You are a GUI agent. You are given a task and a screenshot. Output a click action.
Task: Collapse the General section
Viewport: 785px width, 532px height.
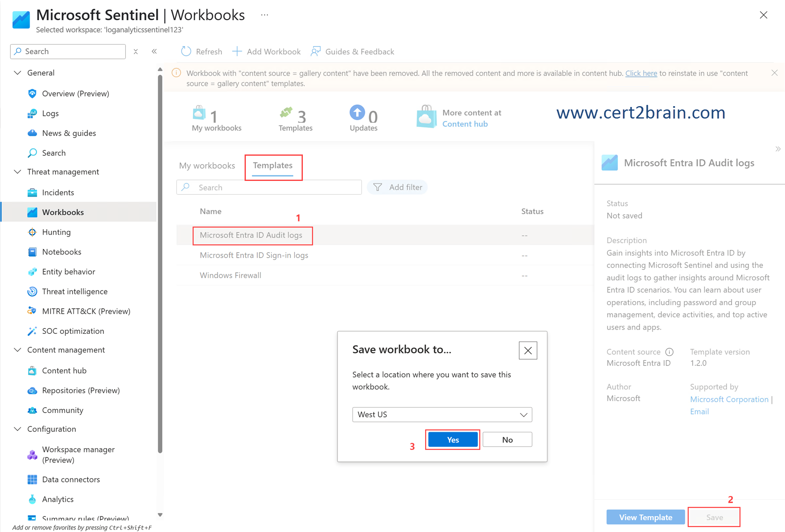pyautogui.click(x=17, y=73)
